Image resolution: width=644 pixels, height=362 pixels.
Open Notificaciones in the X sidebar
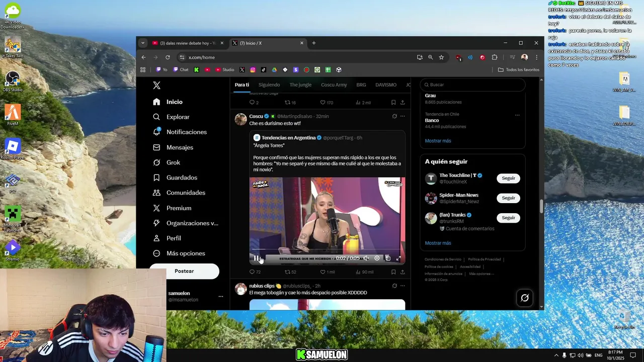tap(180, 132)
